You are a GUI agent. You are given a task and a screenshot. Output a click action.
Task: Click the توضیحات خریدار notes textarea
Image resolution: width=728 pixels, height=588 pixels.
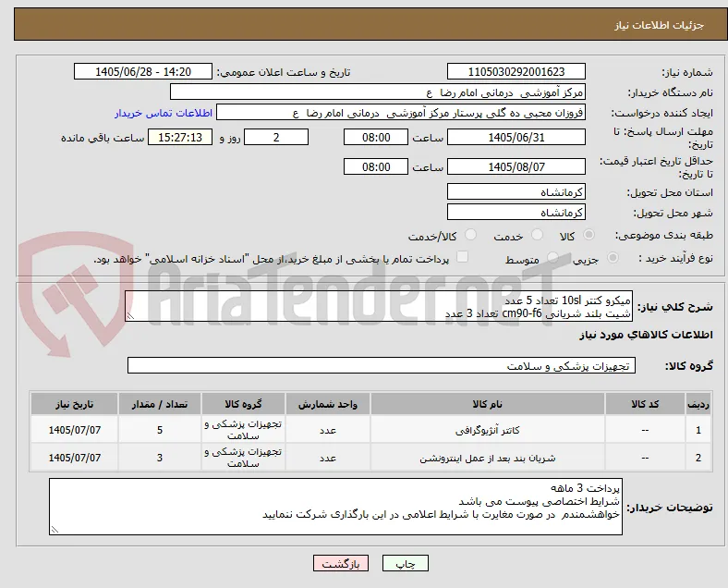335,507
